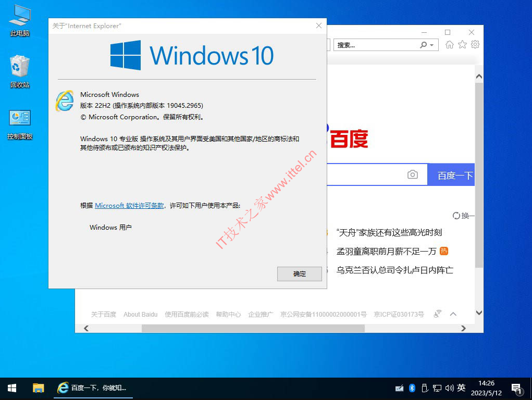Viewport: 532px width, 400px height.
Task: Open headline 乌克兰否认总司令扎卢日内阵亡
Action: (x=394, y=270)
